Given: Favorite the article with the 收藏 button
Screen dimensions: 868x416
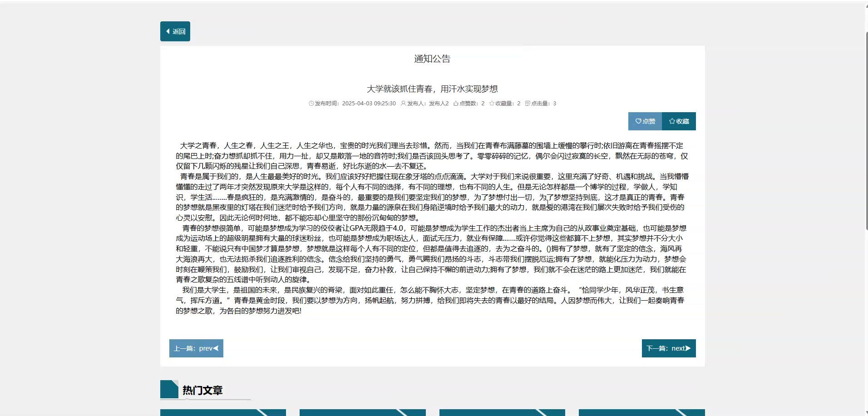Looking at the screenshot, I should [679, 121].
